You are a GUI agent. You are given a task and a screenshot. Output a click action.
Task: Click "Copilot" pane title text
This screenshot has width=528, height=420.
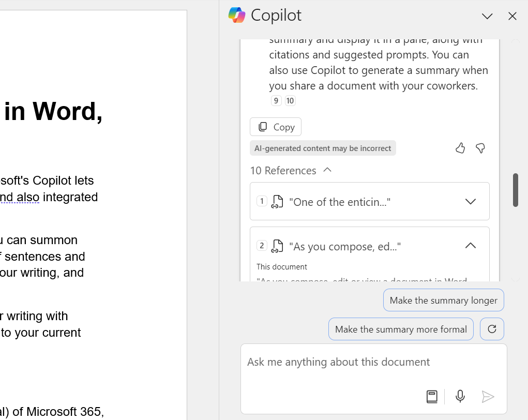click(x=276, y=16)
